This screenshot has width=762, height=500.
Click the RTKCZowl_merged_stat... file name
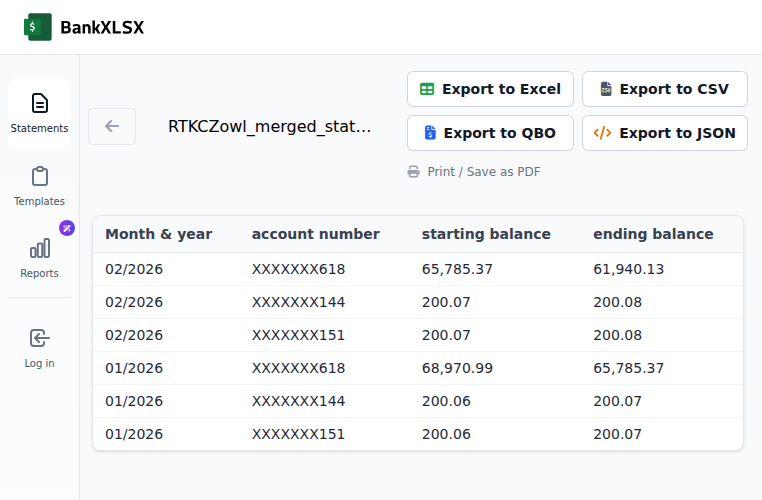tap(269, 126)
